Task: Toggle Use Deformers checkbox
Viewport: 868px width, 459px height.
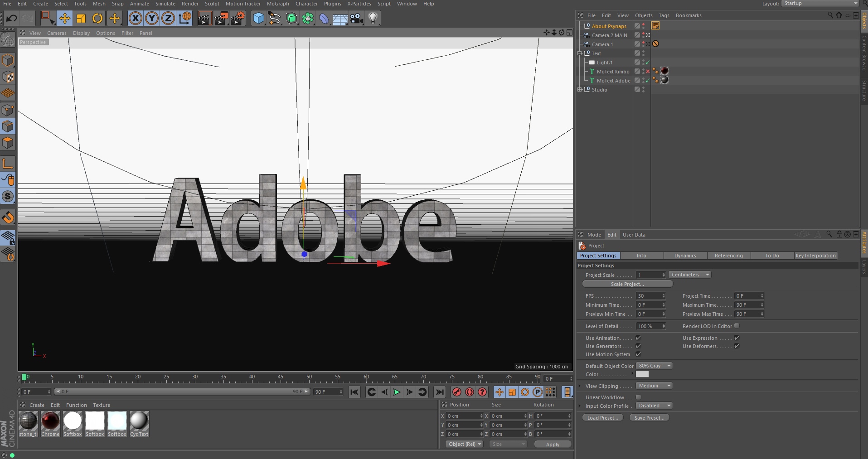Action: pos(737,346)
